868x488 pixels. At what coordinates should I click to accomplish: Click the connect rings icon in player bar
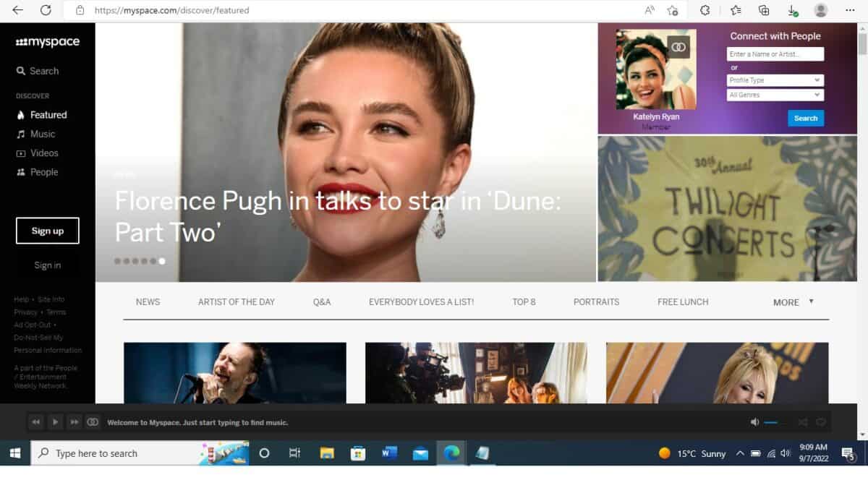pyautogui.click(x=93, y=422)
